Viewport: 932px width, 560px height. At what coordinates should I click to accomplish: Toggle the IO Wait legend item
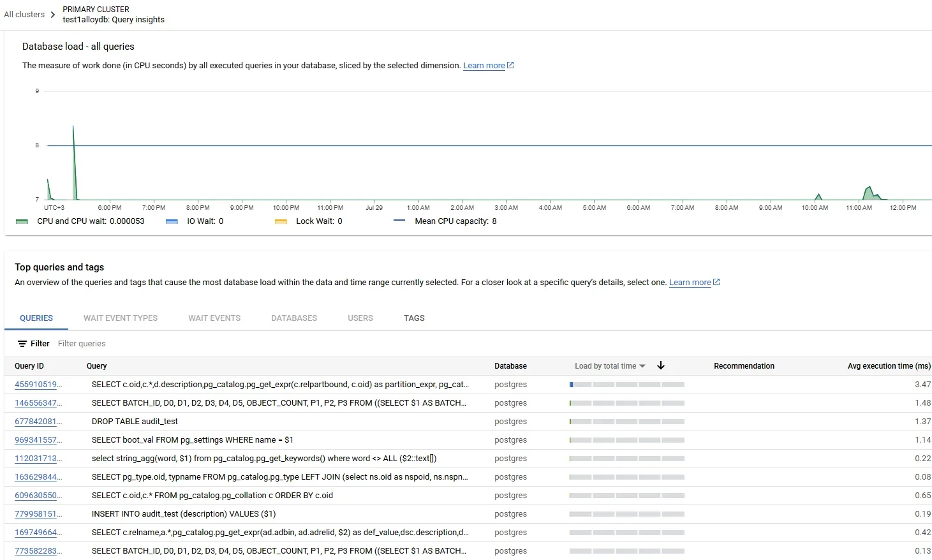(x=171, y=221)
